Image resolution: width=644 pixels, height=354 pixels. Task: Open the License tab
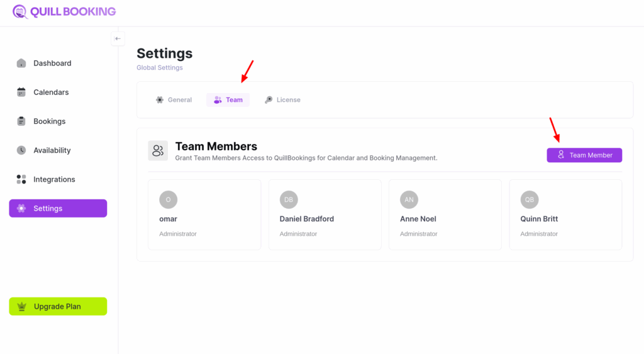(282, 100)
